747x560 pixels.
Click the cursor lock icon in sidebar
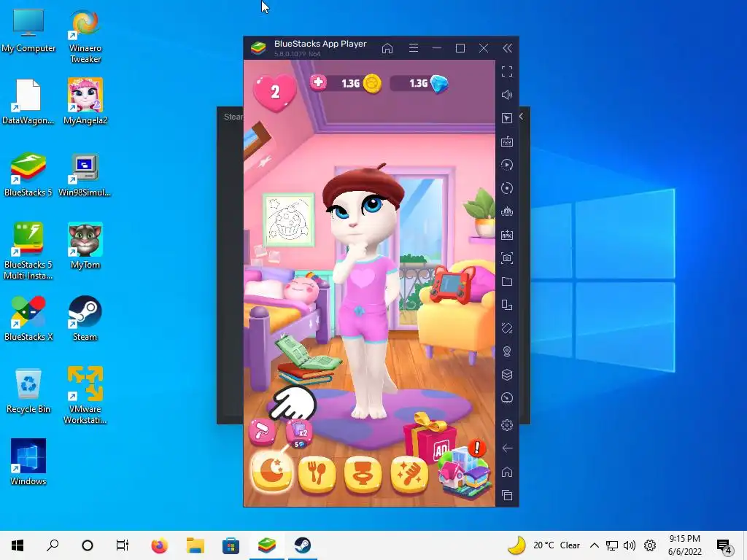[507, 118]
